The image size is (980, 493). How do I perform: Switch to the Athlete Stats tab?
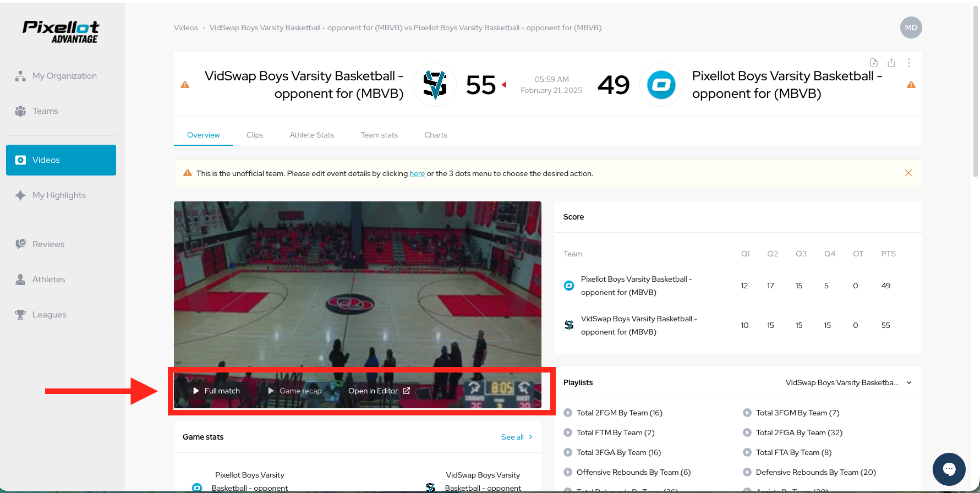[311, 135]
